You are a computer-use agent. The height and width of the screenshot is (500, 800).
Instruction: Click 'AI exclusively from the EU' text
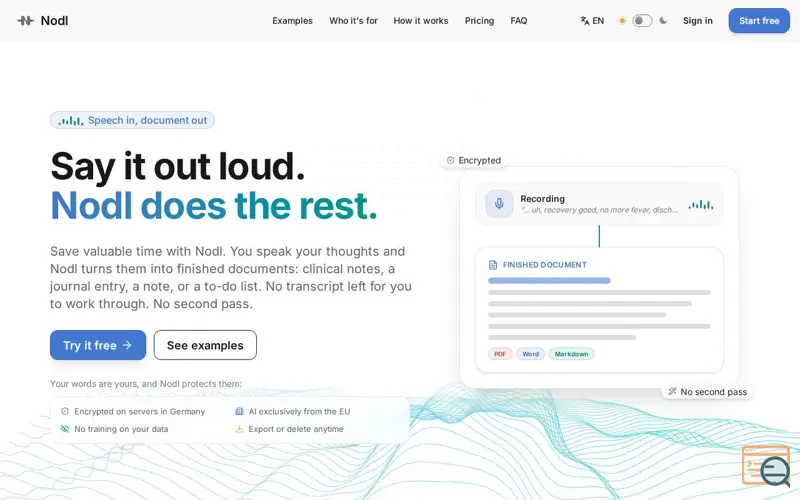pyautogui.click(x=299, y=411)
